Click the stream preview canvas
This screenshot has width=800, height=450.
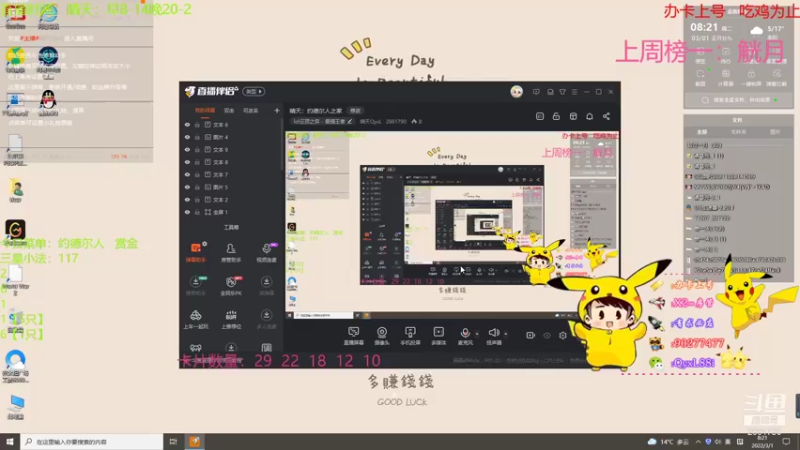click(x=452, y=224)
